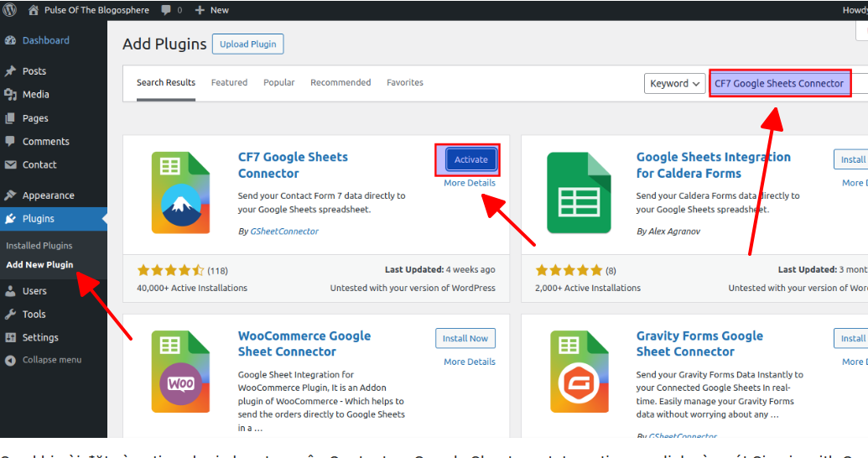Click the Comments bubble icon in sidebar
868x458 pixels.
11,141
